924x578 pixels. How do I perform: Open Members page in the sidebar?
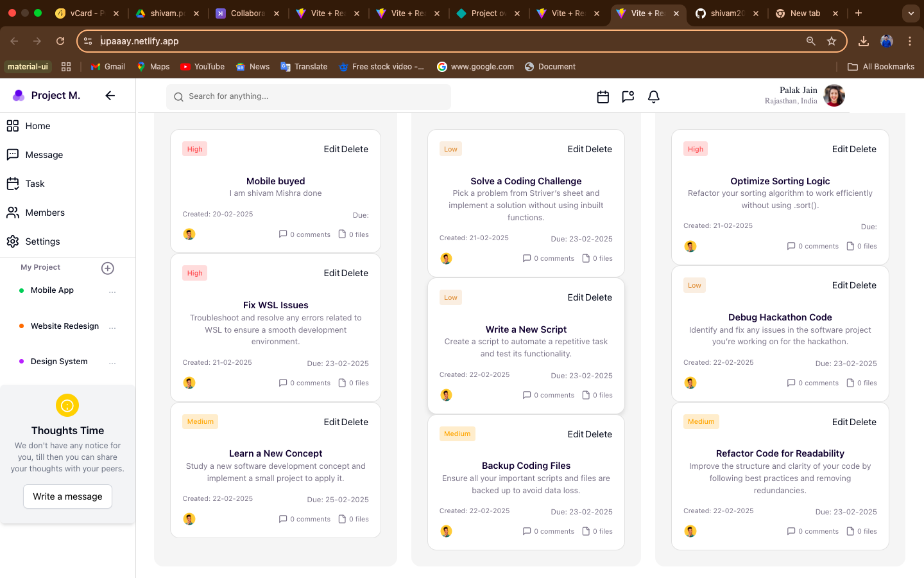tap(44, 213)
